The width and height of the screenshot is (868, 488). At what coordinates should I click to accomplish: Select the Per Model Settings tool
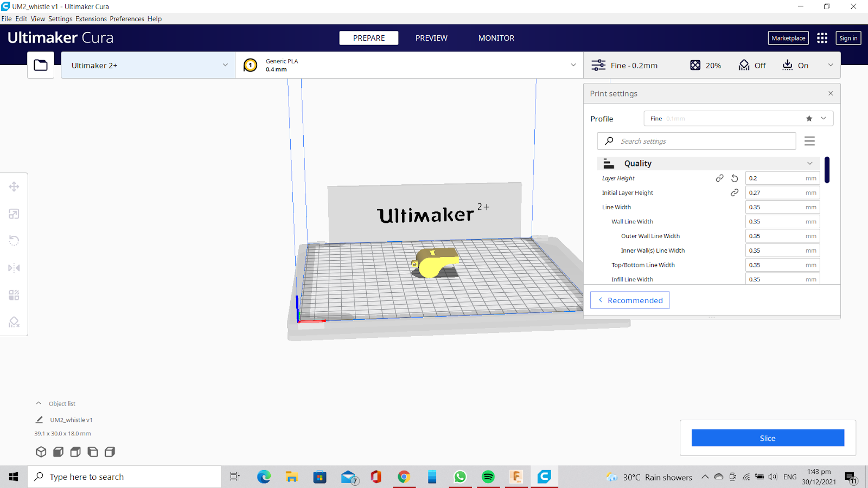(x=14, y=295)
